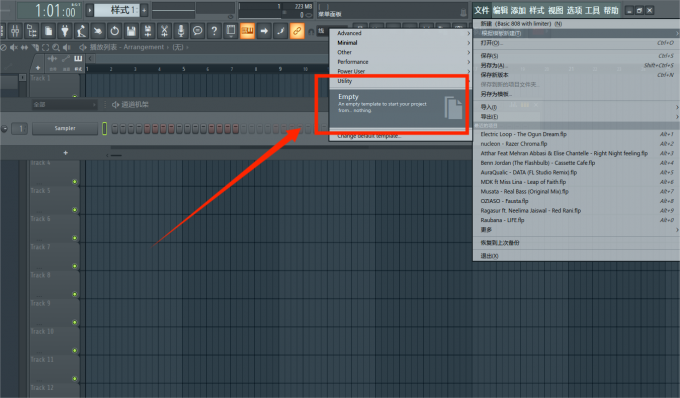This screenshot has height=398, width=680.
Task: Expand the Advanced templates submenu
Action: click(400, 33)
